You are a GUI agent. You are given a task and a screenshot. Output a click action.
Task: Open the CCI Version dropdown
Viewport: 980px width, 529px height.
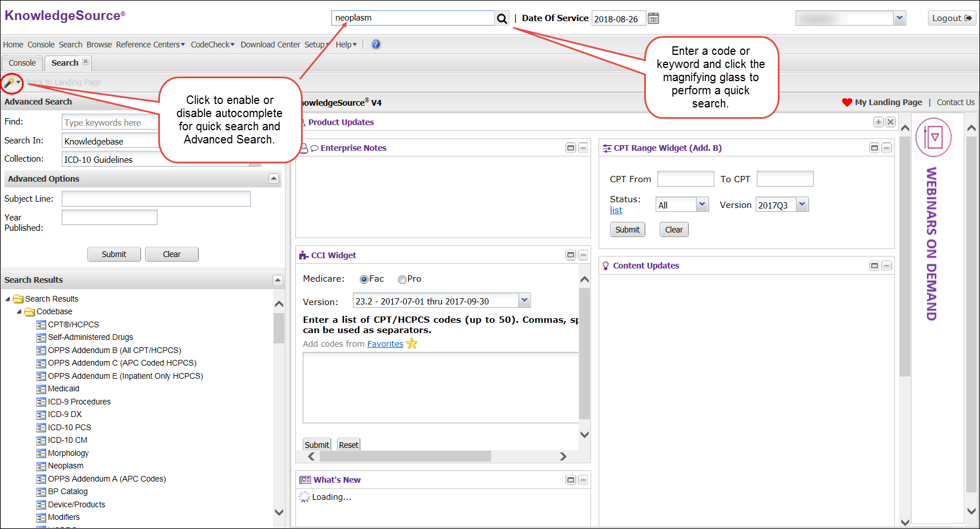click(x=524, y=300)
